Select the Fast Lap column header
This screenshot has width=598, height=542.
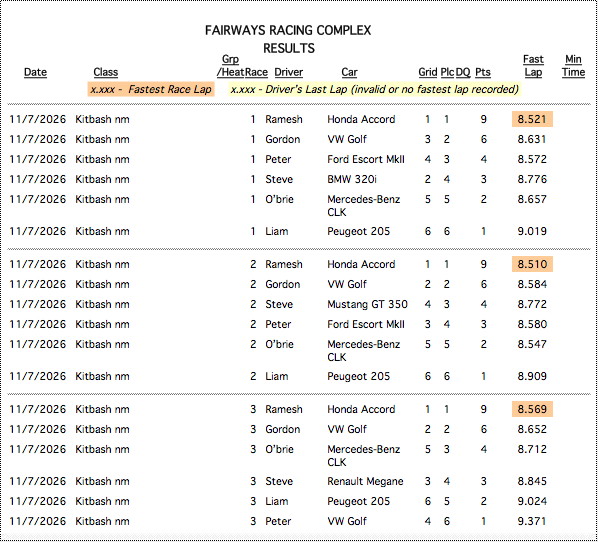click(533, 66)
